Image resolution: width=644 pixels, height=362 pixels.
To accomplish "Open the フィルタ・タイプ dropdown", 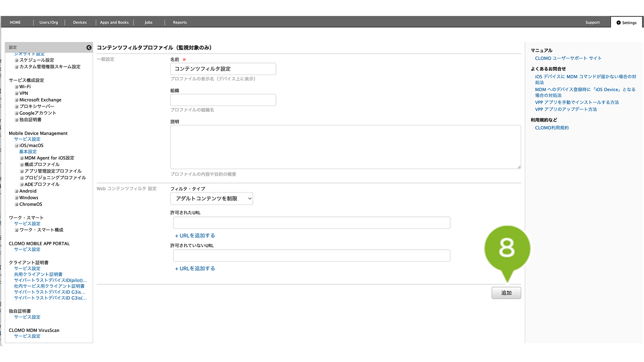I will click(212, 199).
